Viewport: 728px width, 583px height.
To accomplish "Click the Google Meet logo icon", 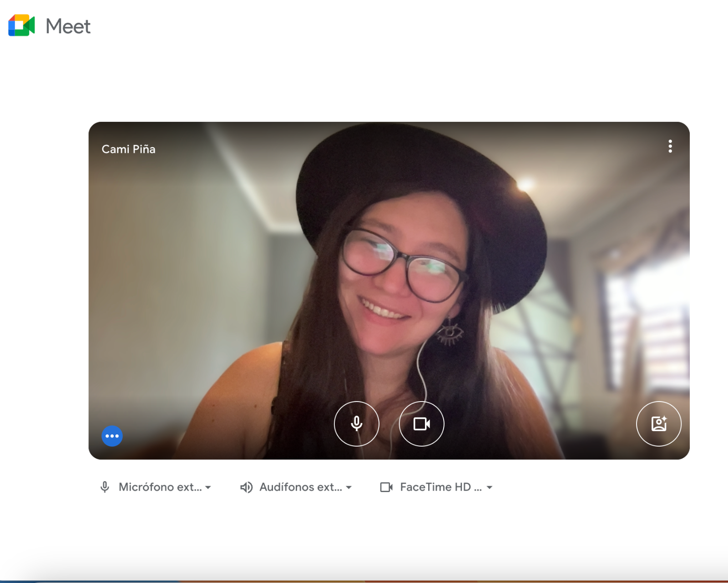I will pos(21,25).
